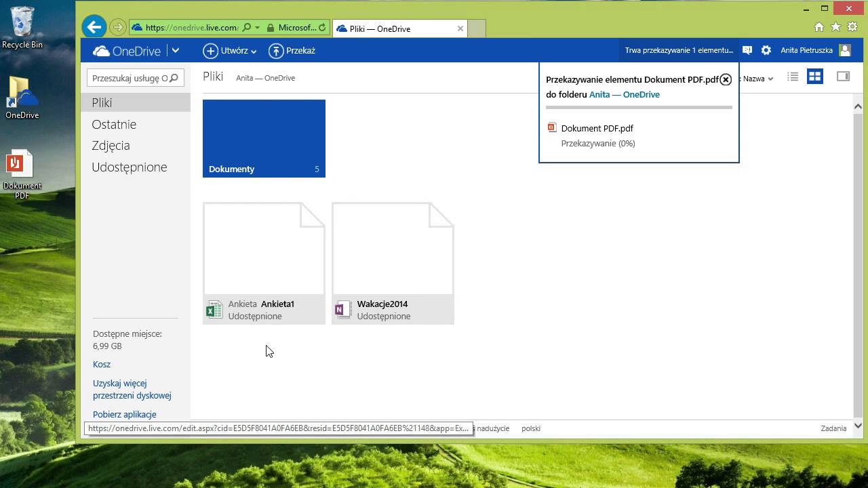Click the user profile avatar picture
868x488 pixels.
pyautogui.click(x=845, y=50)
